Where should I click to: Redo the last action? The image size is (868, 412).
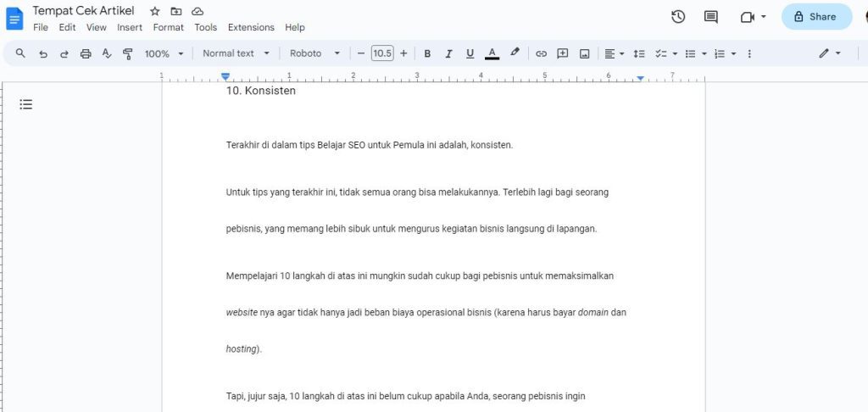[64, 53]
